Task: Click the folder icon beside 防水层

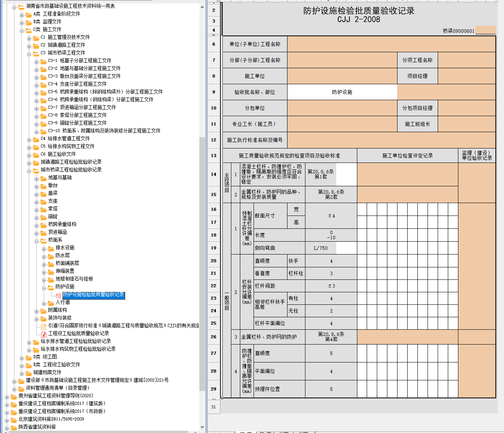Action: [x=51, y=256]
